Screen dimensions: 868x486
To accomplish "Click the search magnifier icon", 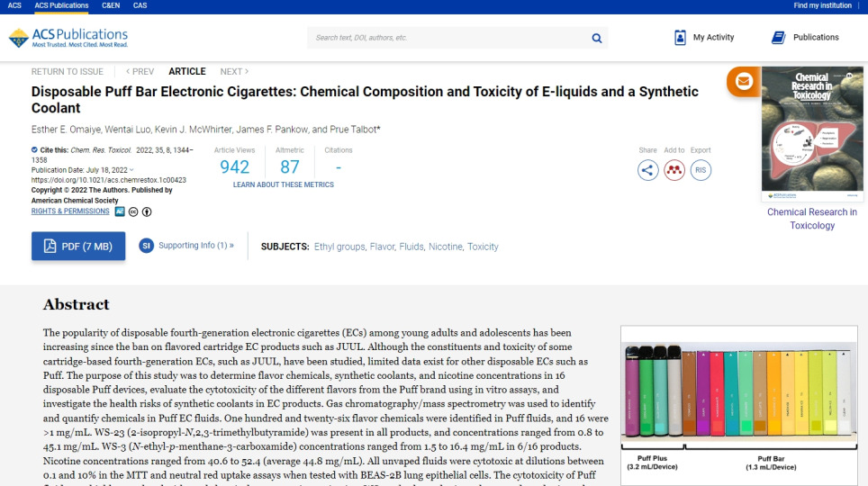I will pyautogui.click(x=597, y=38).
